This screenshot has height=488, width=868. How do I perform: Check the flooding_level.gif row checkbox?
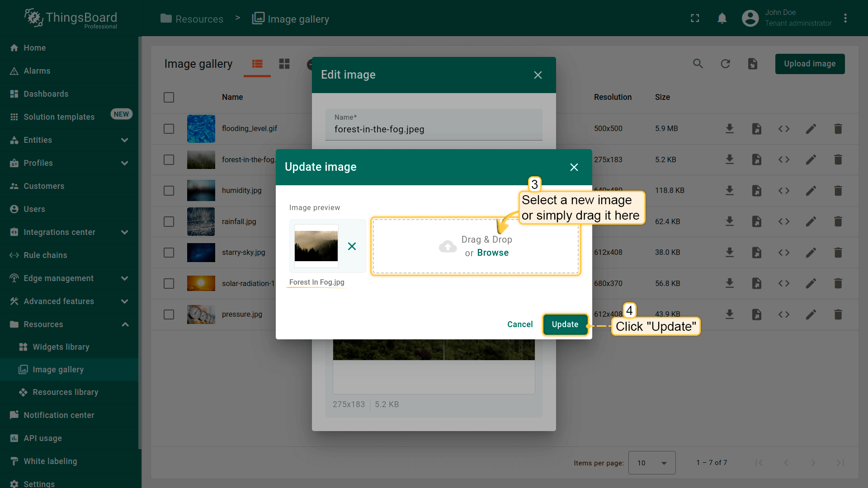click(x=169, y=129)
